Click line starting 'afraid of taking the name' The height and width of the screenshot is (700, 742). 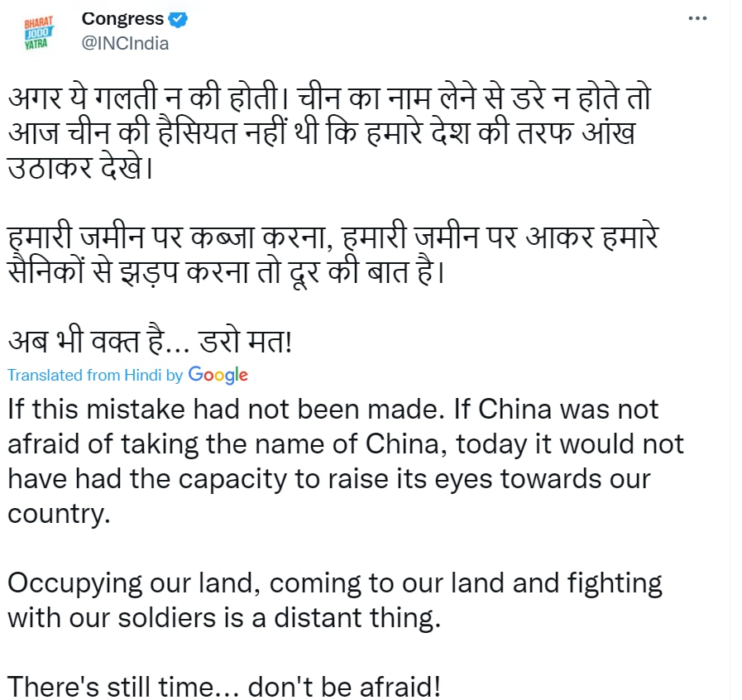[x=345, y=444]
